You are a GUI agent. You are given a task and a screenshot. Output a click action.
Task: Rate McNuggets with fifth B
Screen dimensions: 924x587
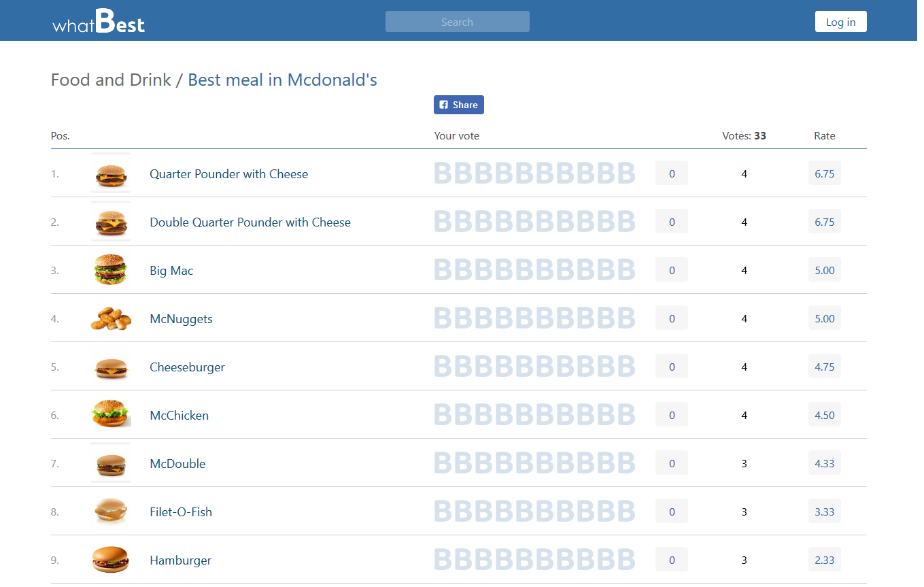coord(524,319)
